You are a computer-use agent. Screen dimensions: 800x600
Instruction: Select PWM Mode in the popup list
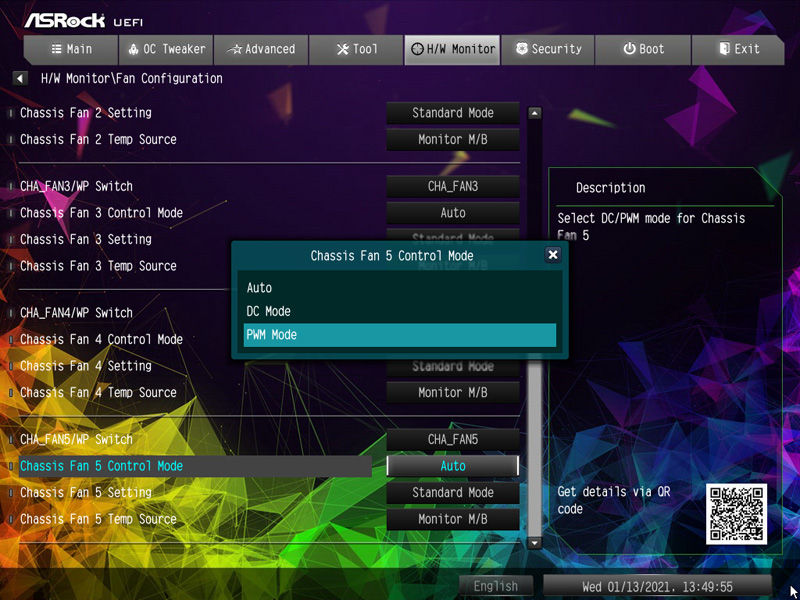pyautogui.click(x=399, y=335)
